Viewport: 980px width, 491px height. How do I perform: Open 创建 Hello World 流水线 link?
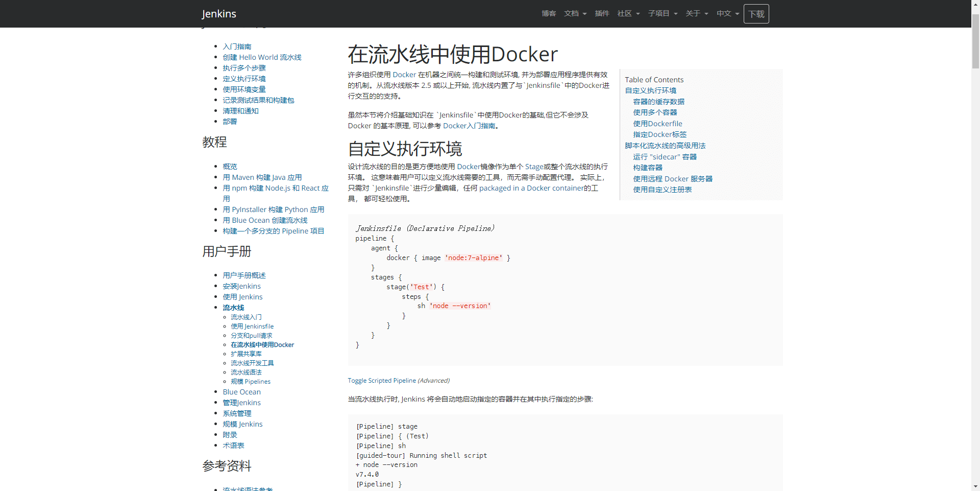coord(262,57)
